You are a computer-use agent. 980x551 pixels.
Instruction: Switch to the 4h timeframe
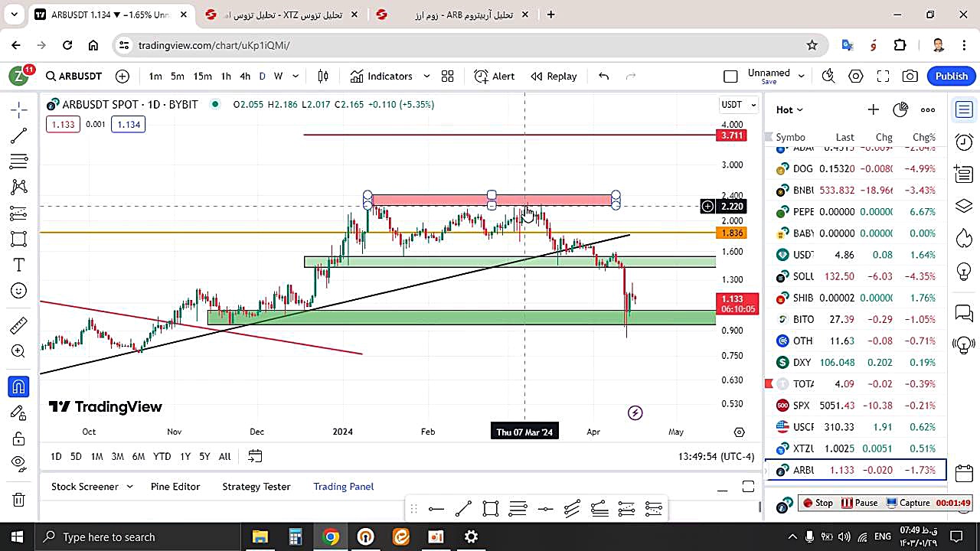click(245, 76)
